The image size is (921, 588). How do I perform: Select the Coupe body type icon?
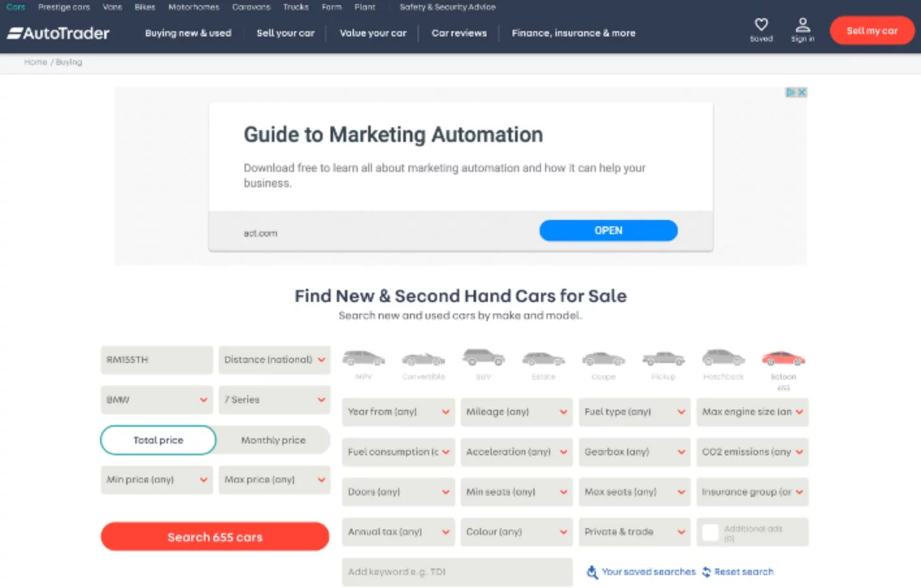tap(603, 359)
